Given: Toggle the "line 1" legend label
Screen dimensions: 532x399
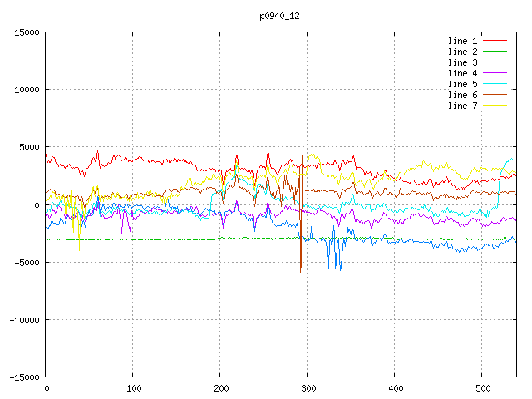Looking at the screenshot, I should point(463,41).
